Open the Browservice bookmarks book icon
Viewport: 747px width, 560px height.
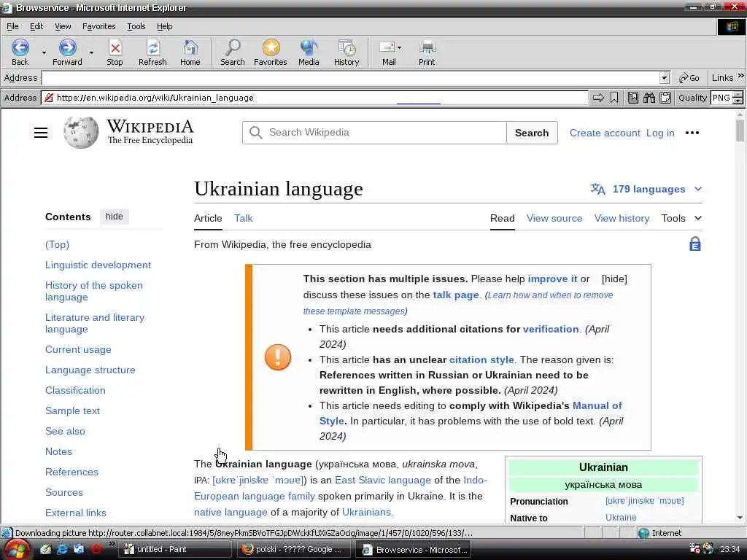pyautogui.click(x=632, y=98)
